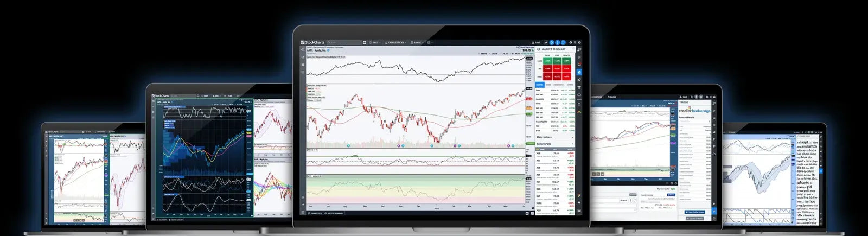Collapse the Sector SPDRs section
Viewport: 868px width, 236px height.
pyautogui.click(x=555, y=144)
